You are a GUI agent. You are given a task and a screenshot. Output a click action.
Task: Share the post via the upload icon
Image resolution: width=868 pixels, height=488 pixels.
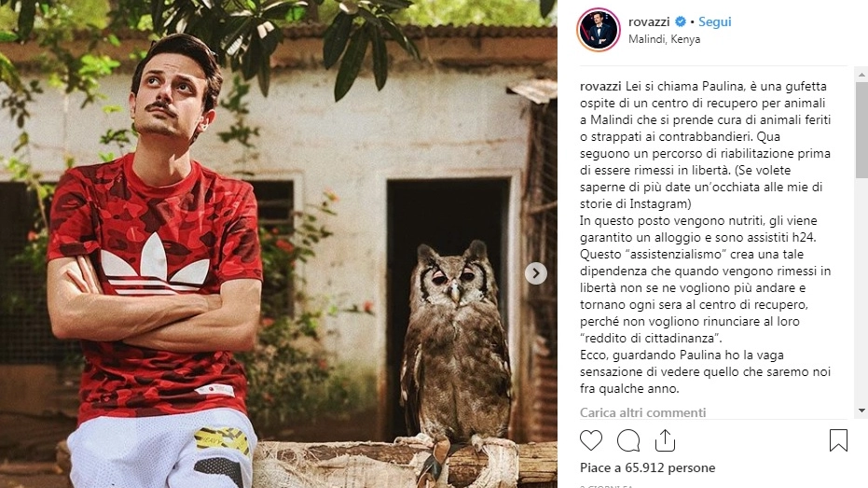coord(665,440)
